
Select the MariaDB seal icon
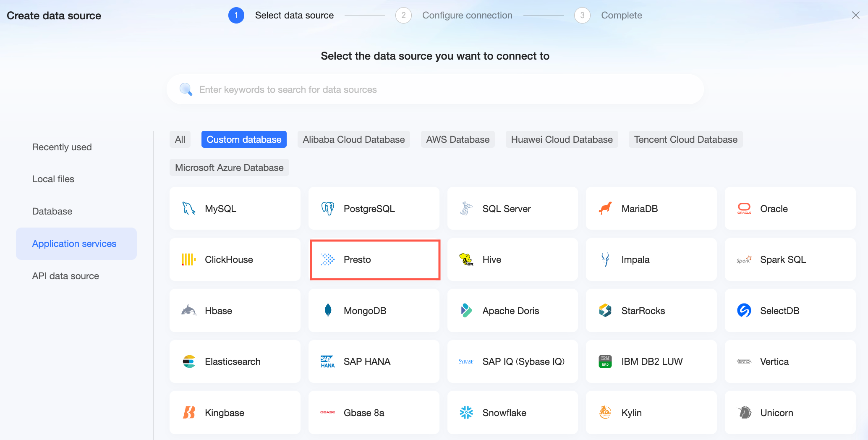[605, 209]
